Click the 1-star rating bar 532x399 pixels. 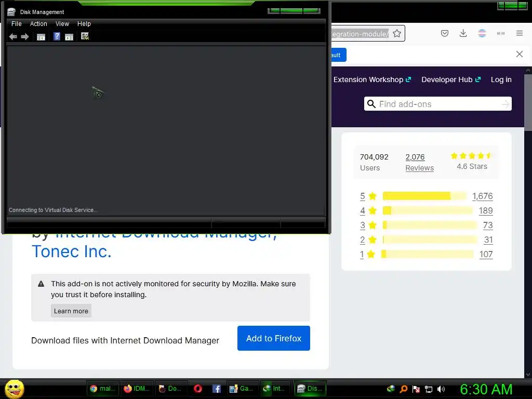click(427, 254)
